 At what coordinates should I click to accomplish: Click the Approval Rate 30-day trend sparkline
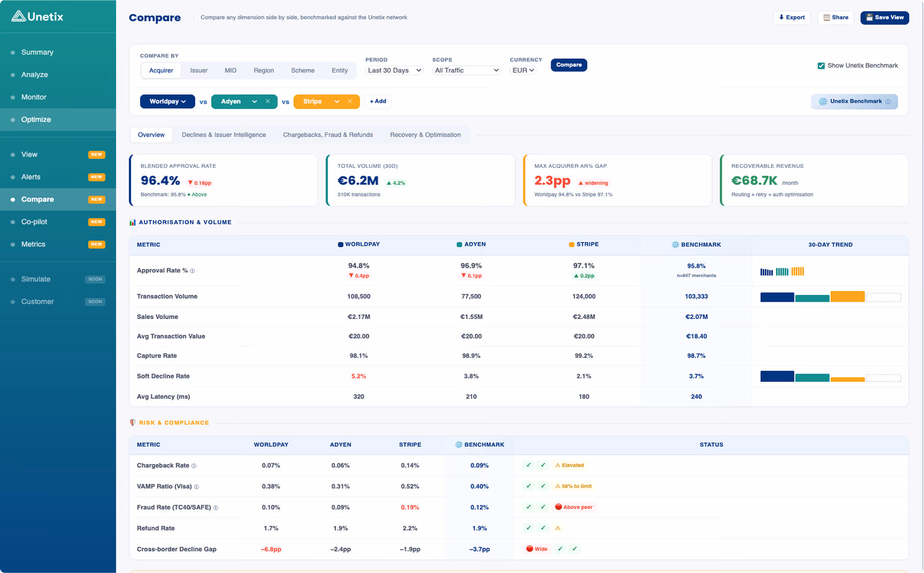(x=782, y=272)
